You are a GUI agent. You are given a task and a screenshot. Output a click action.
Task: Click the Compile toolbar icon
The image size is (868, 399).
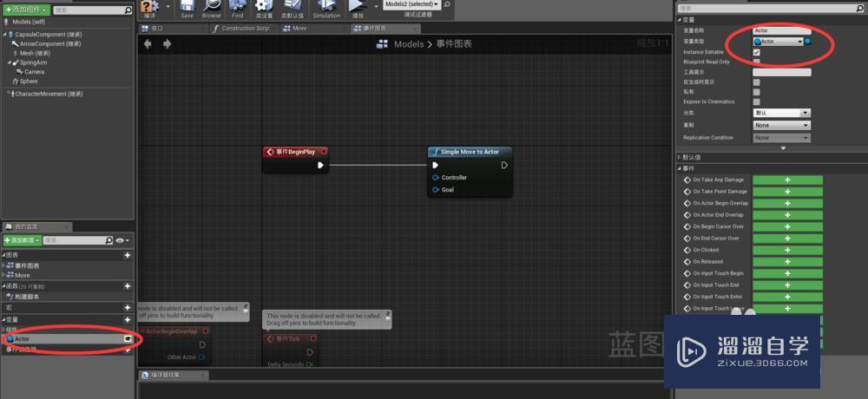tap(149, 7)
